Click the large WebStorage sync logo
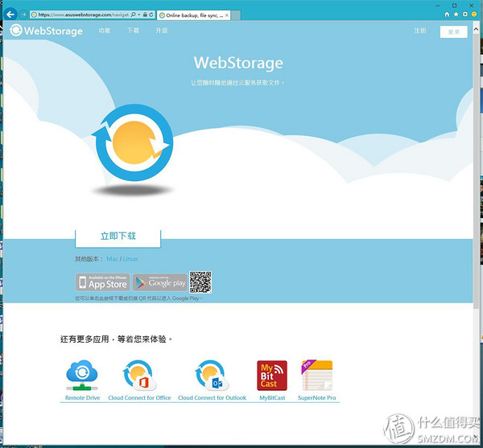 (133, 142)
